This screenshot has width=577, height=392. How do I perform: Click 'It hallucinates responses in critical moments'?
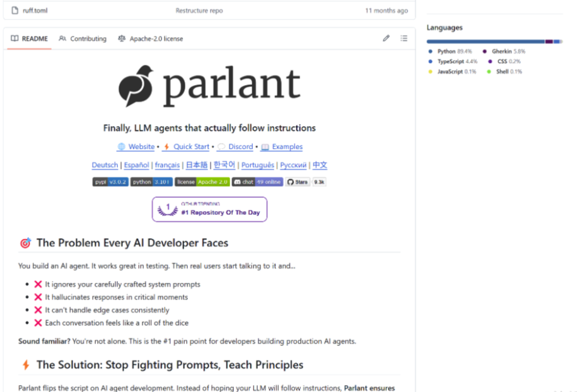coord(116,297)
